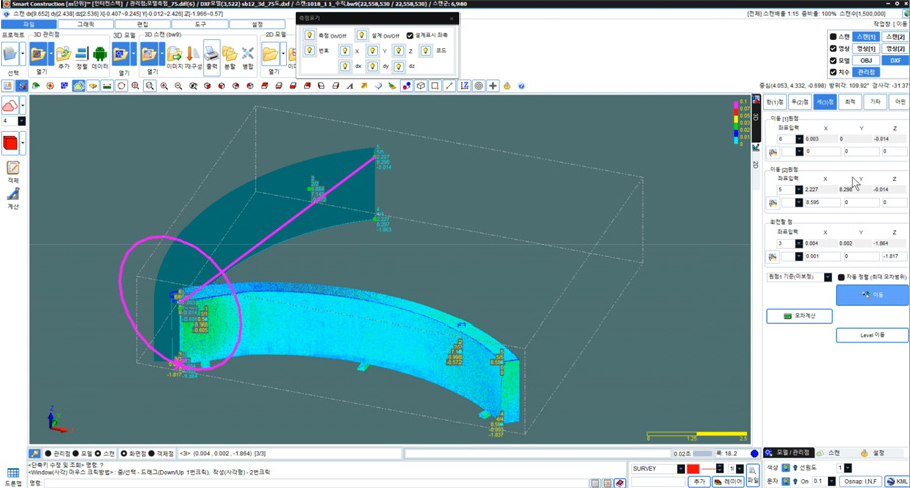Click the 추가 icon in 3D 관리점
The width and height of the screenshot is (910, 488).
click(63, 54)
